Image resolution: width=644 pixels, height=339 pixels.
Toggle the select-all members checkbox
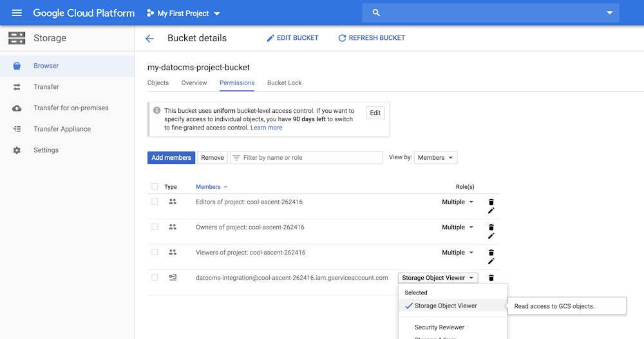pos(155,186)
